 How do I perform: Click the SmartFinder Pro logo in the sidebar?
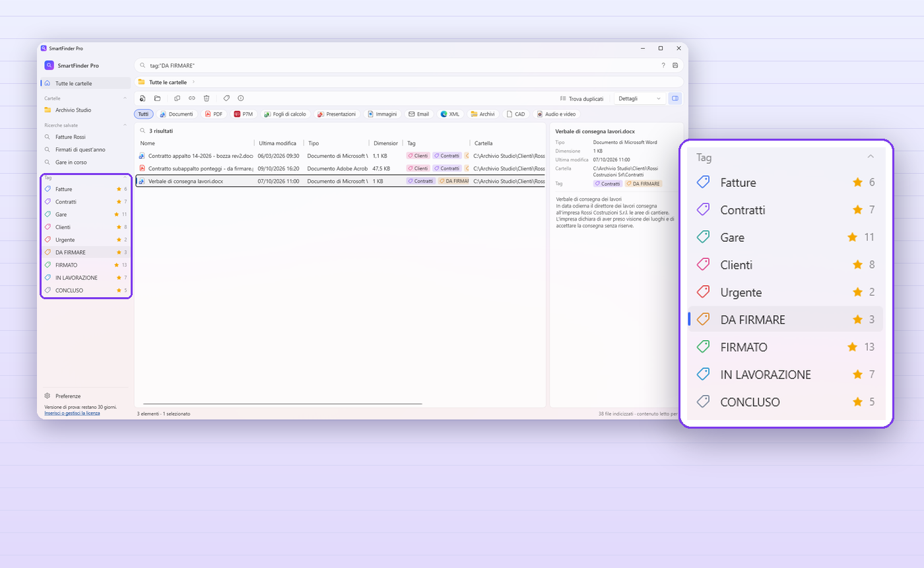(49, 65)
